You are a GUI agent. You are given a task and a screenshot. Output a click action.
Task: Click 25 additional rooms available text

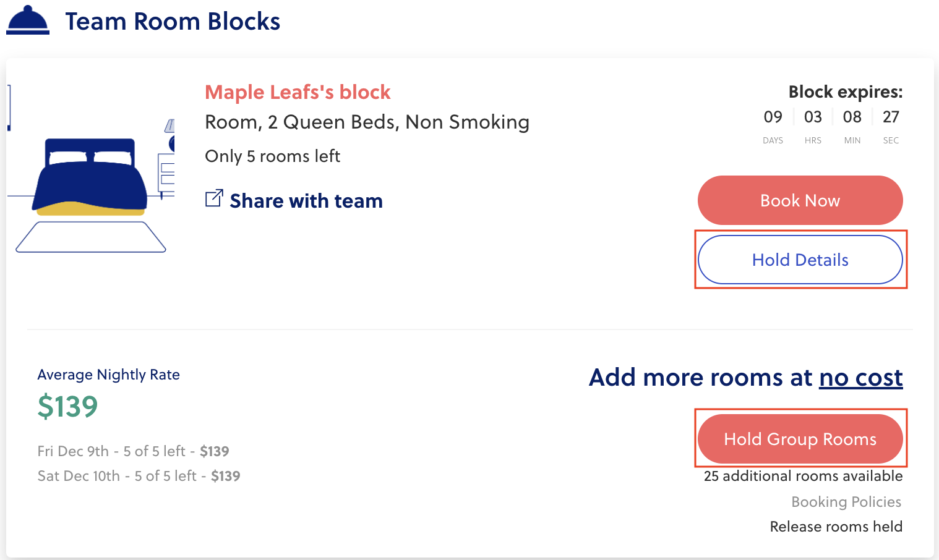(x=803, y=476)
